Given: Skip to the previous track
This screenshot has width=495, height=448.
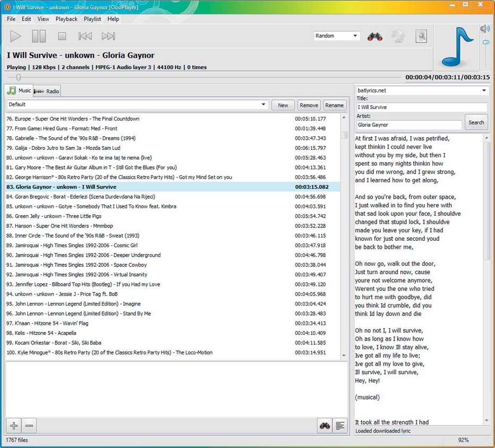Looking at the screenshot, I should pos(85,36).
